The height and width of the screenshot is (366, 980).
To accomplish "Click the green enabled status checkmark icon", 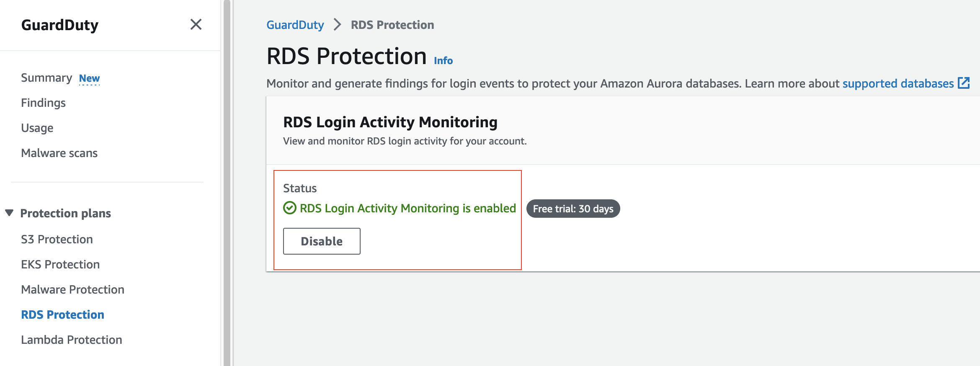I will coord(289,208).
